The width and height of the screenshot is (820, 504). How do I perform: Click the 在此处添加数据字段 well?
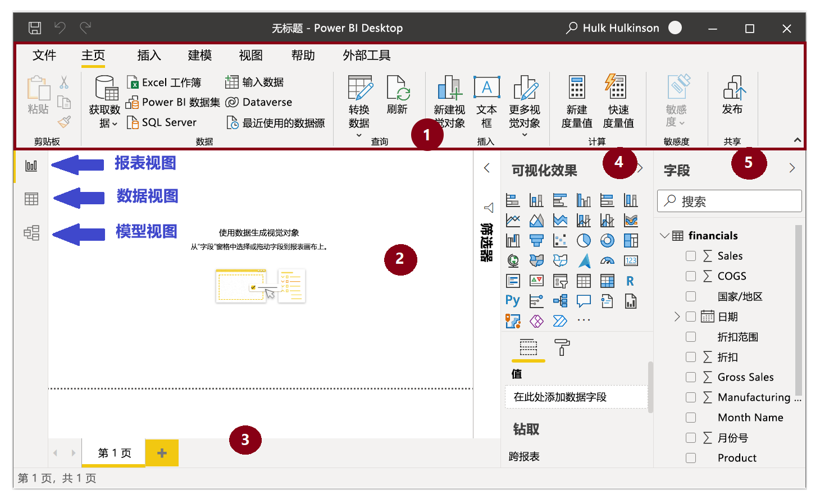click(x=576, y=397)
